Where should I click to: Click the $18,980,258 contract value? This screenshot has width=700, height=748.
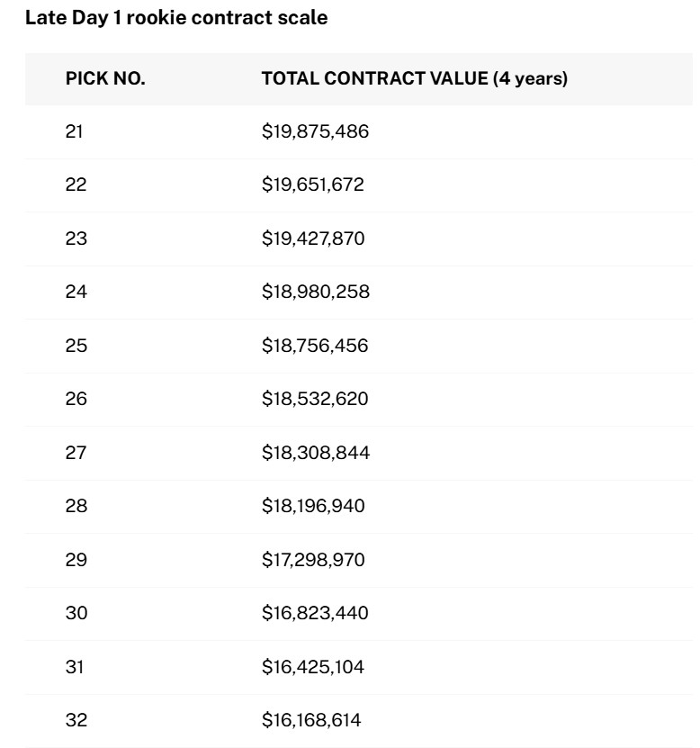pyautogui.click(x=315, y=292)
